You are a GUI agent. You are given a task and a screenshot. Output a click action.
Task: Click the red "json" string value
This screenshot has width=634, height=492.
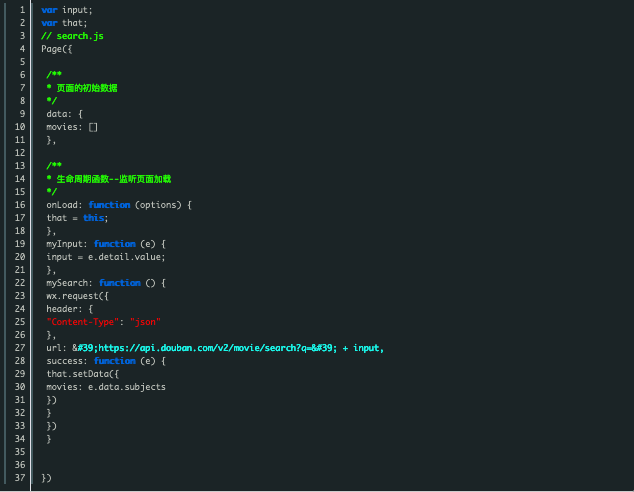145,322
